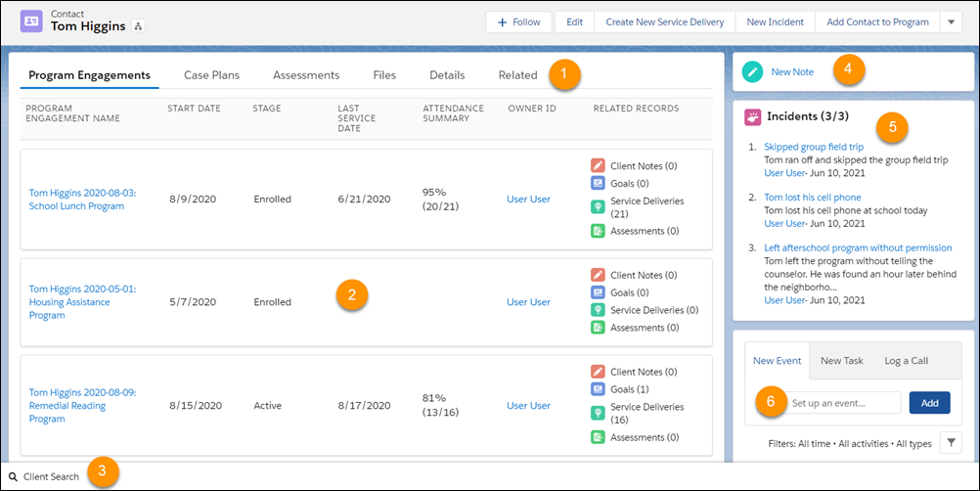The width and height of the screenshot is (980, 491).
Task: Click User User under Tom lost his cell phone
Action: 784,224
